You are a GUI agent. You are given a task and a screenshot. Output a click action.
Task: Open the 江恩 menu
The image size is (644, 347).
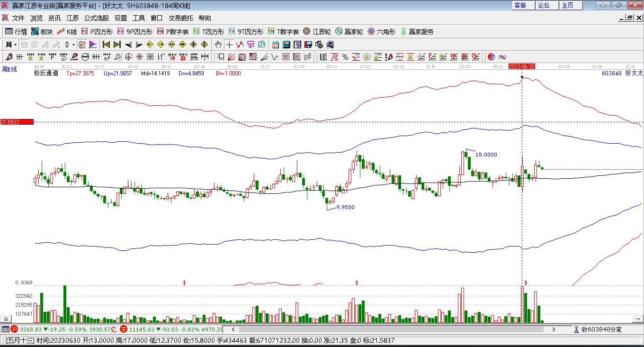[72, 18]
